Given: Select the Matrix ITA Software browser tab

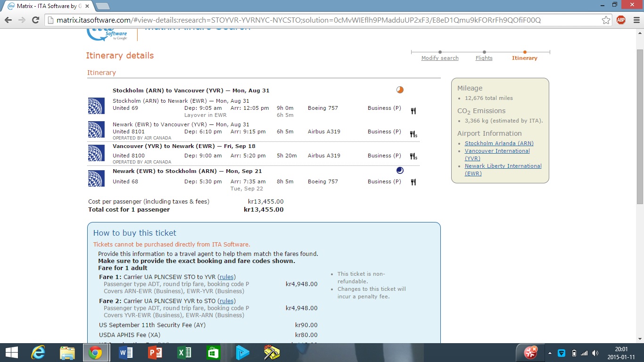Looking at the screenshot, I should 47,6.
